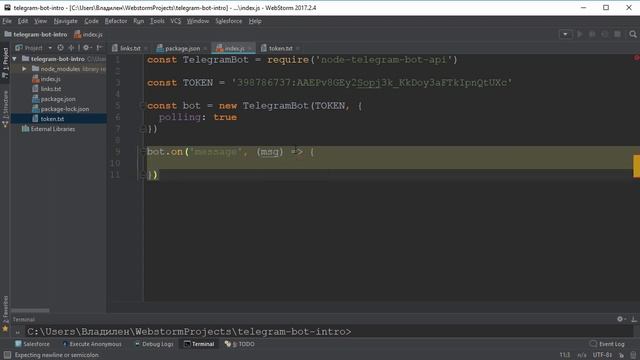
Task: Click UTF-8 file encoding in status bar
Action: tap(602, 355)
